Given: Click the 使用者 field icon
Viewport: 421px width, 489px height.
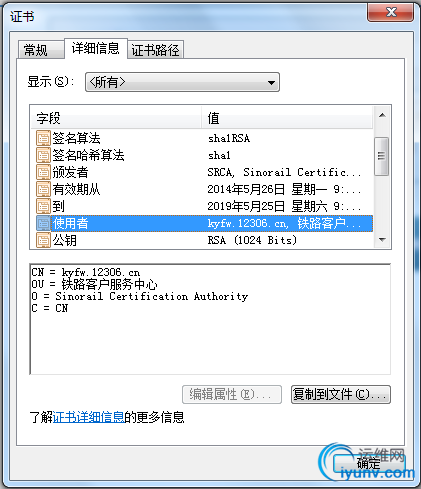Looking at the screenshot, I should 43,223.
